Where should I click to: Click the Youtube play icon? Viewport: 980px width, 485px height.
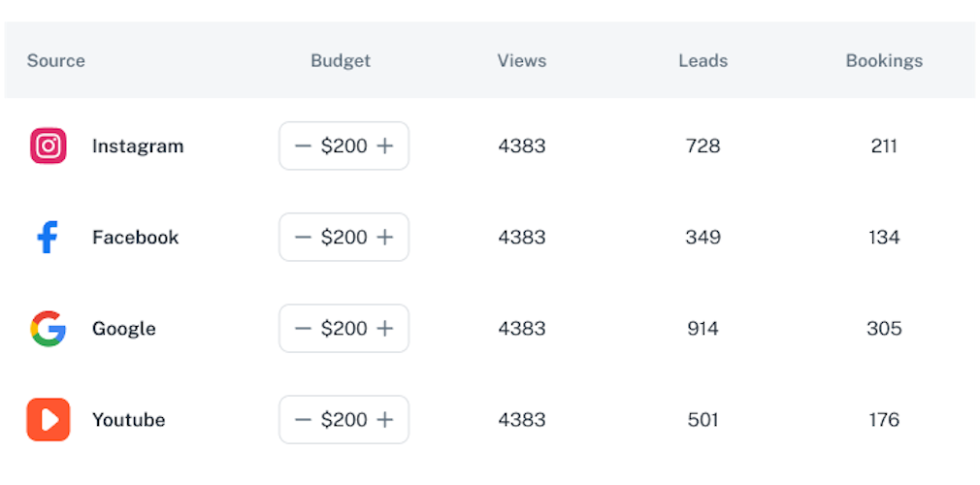(x=49, y=419)
